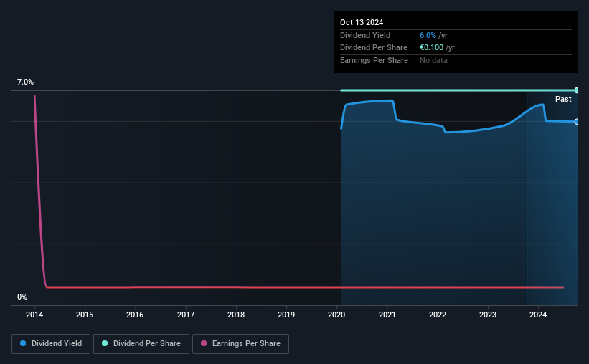Click the Dividend Per Share tooltip row label
The width and height of the screenshot is (589, 364).
click(374, 48)
